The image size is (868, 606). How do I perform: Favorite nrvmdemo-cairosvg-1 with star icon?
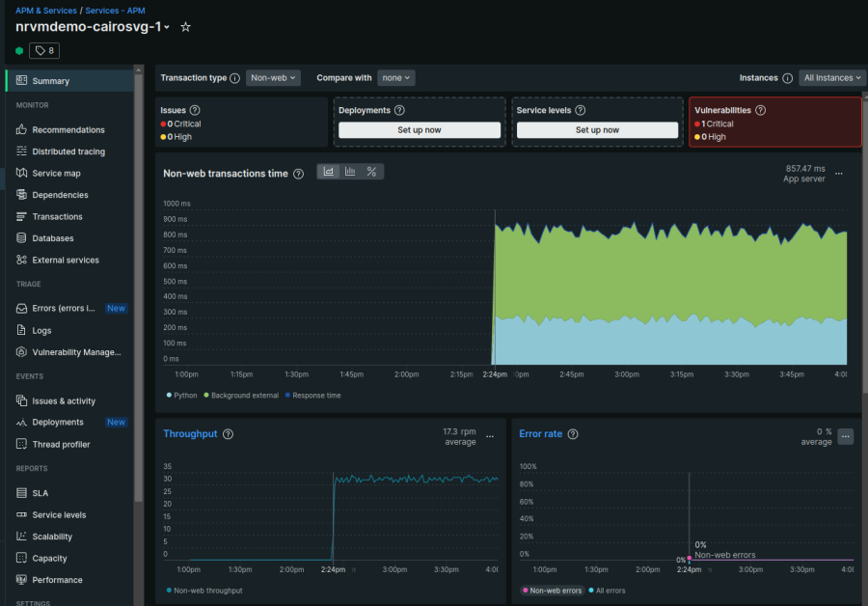185,27
